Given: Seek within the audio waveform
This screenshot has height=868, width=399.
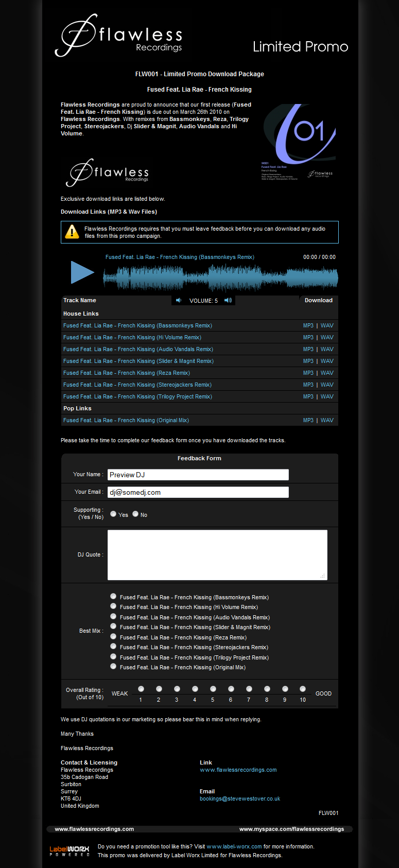Looking at the screenshot, I should (220, 277).
